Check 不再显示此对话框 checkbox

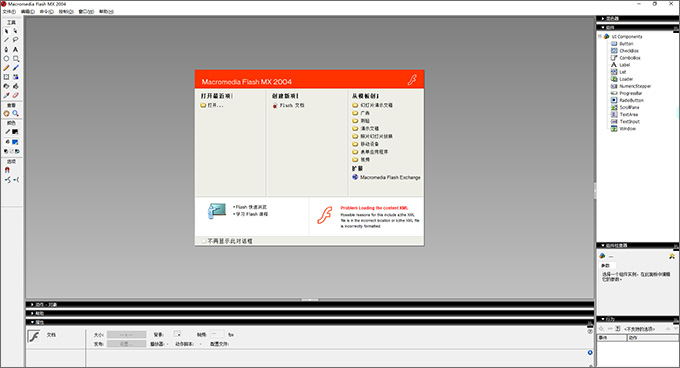tap(204, 241)
